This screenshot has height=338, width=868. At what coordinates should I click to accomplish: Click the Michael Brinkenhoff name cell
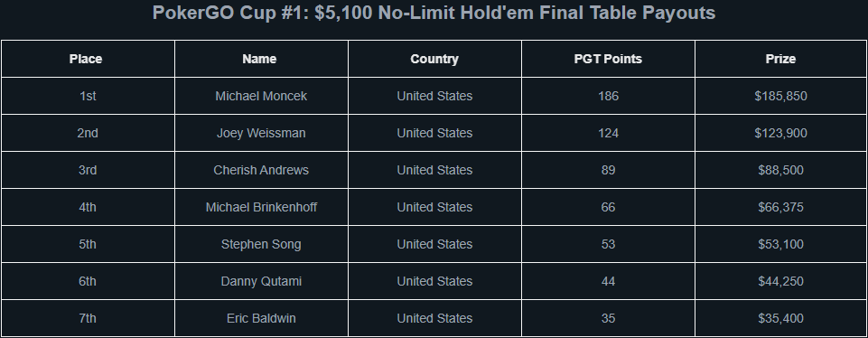click(261, 207)
